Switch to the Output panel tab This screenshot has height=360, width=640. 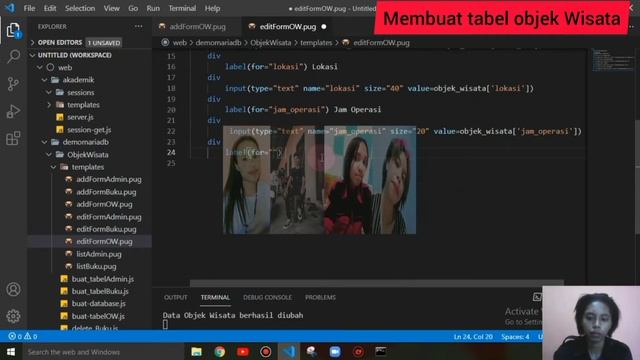[x=176, y=298]
